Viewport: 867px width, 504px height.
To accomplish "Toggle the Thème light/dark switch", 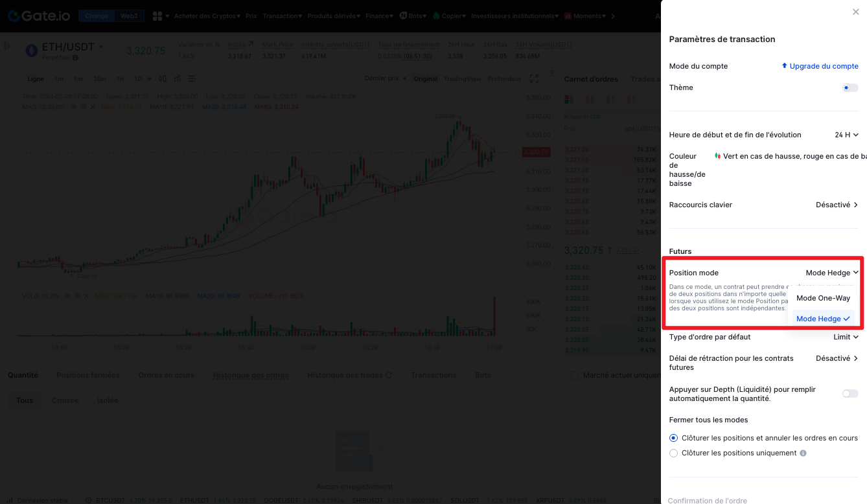I will click(850, 87).
